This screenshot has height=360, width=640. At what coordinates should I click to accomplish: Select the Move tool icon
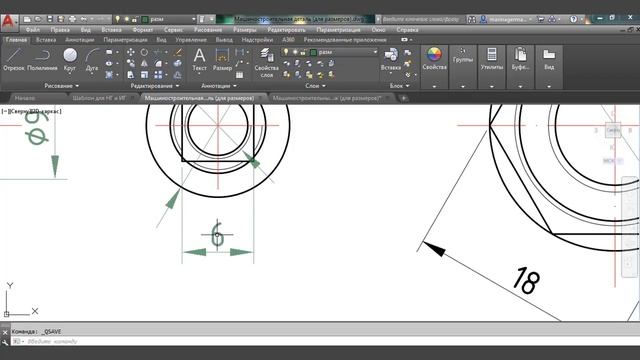(131, 52)
